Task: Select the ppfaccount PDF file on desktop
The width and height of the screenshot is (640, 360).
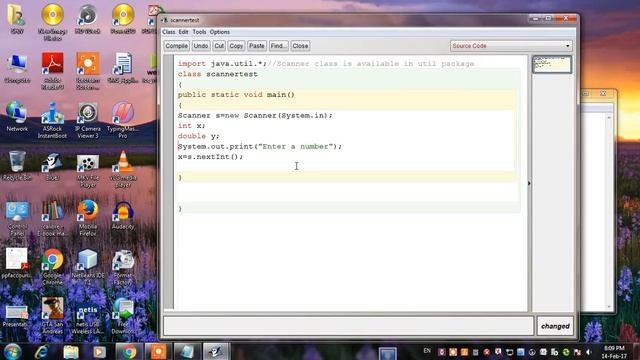Action: click(x=16, y=263)
